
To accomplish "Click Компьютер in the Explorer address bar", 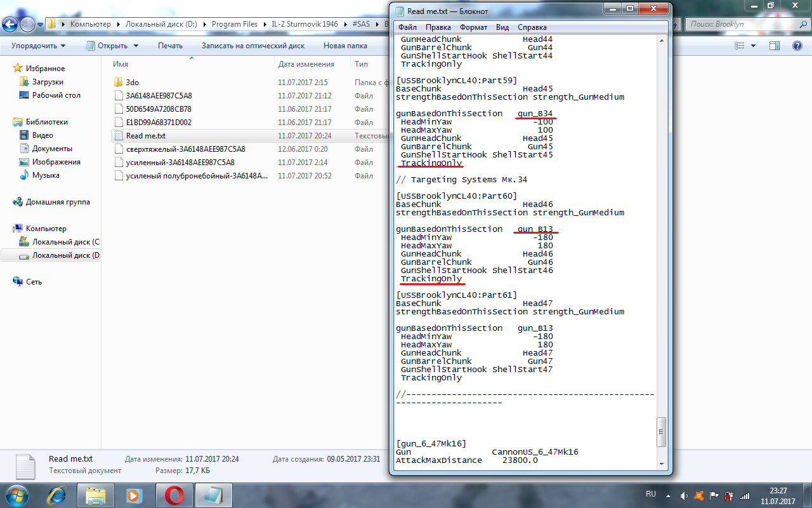I will pyautogui.click(x=90, y=24).
